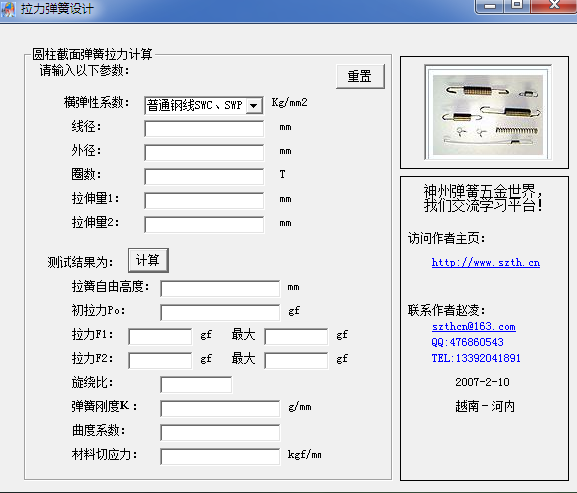Select the 拉伸量1 input box
Image resolution: width=577 pixels, height=493 pixels.
pyautogui.click(x=204, y=201)
